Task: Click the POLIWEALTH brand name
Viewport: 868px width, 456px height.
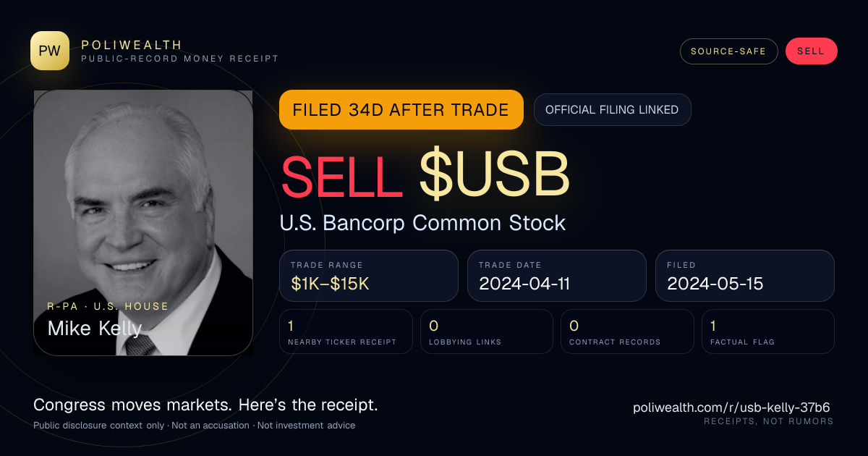Action: (132, 45)
